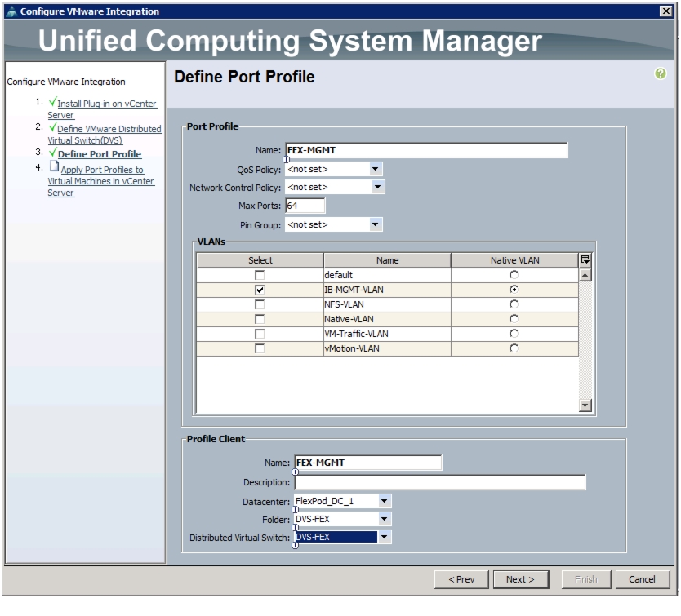Close the Configure VMware Integration window

coord(665,11)
